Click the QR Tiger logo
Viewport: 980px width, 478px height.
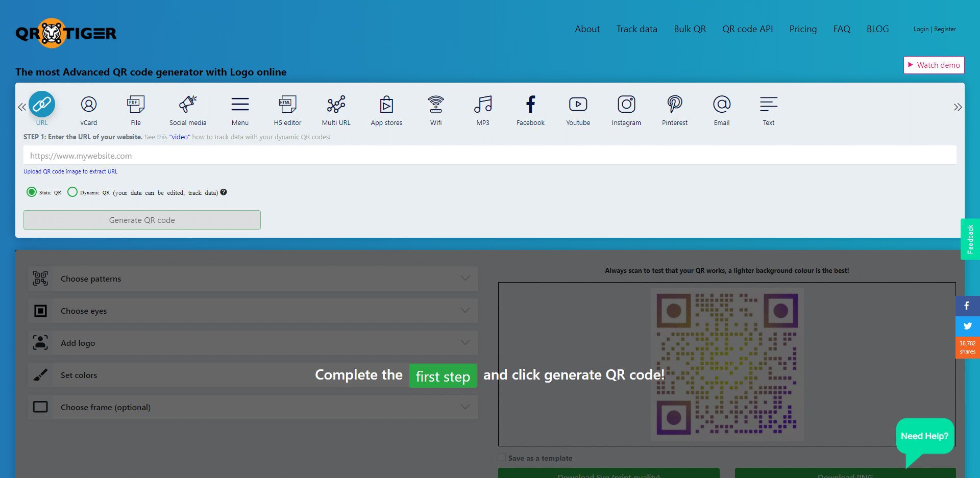click(x=66, y=33)
